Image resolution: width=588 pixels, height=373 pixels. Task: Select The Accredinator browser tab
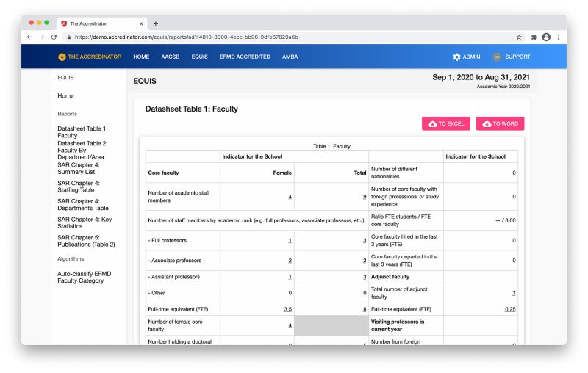click(x=102, y=23)
